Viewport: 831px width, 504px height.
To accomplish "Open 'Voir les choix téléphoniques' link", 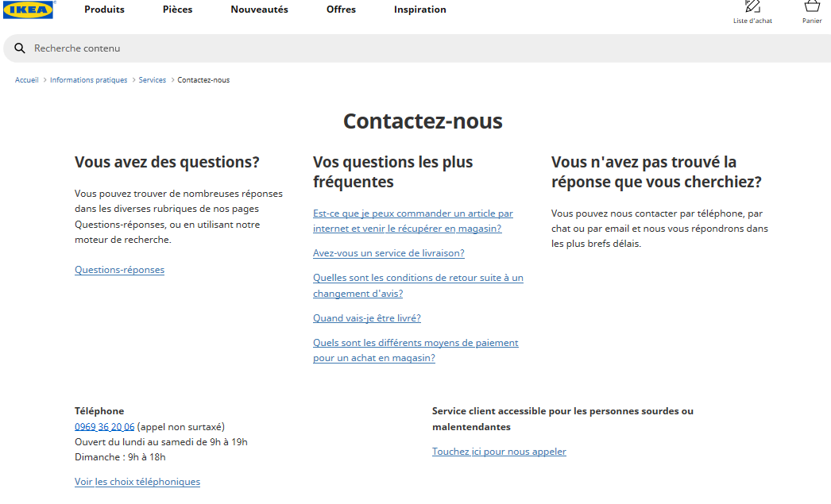I will tap(137, 481).
